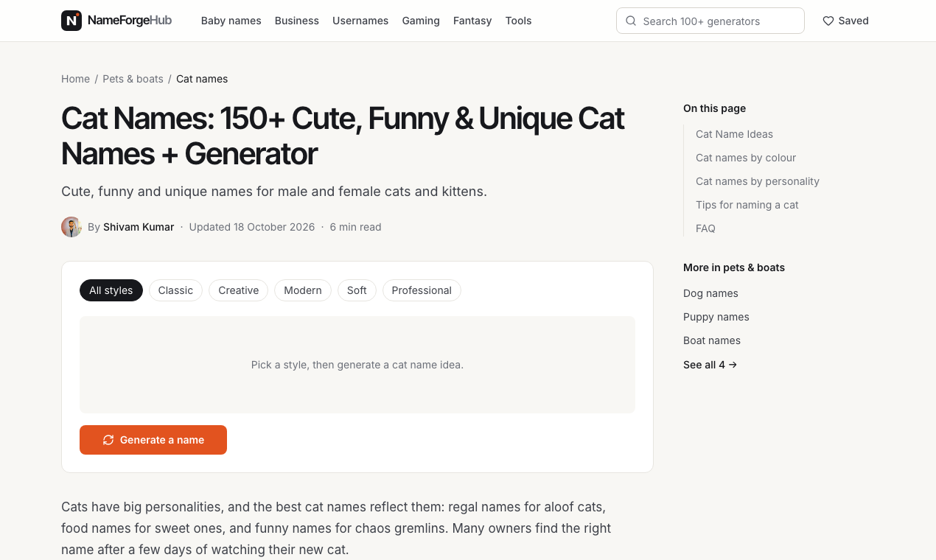
Task: Jump to Tips for naming a cat
Action: click(747, 205)
